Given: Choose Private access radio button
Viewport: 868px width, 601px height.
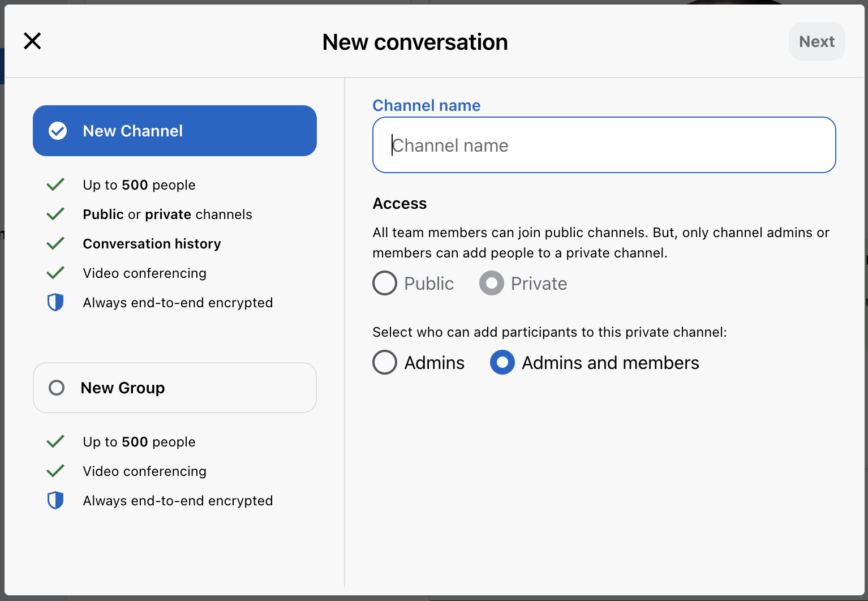Looking at the screenshot, I should tap(492, 283).
